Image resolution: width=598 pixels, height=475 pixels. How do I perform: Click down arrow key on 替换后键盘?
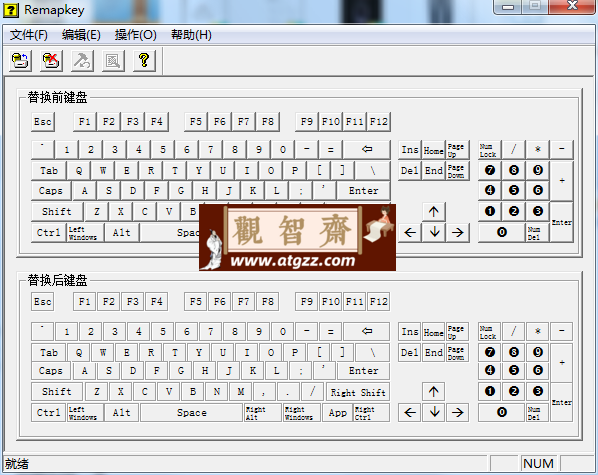pyautogui.click(x=434, y=412)
